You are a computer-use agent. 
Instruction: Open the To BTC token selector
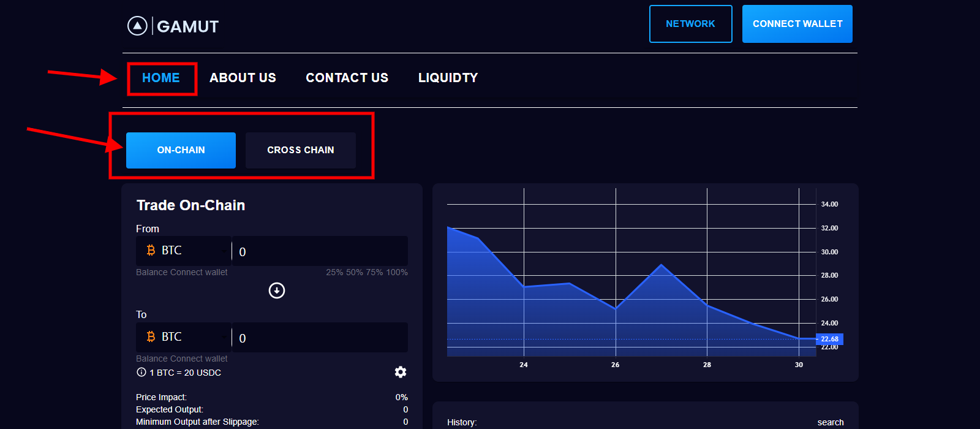click(x=184, y=337)
